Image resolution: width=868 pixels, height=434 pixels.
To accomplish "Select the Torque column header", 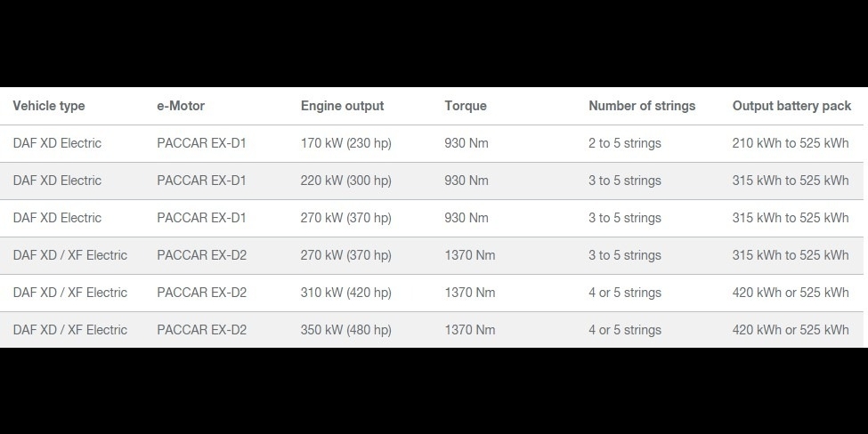I will (x=466, y=106).
